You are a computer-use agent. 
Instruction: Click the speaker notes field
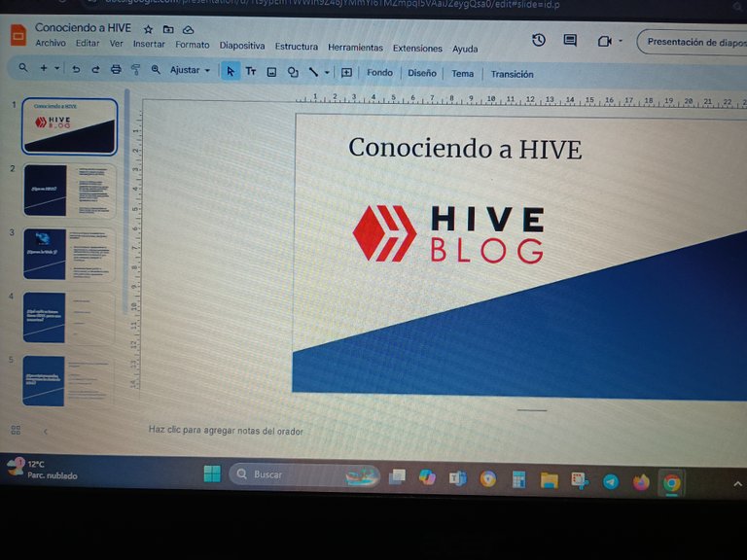(x=226, y=431)
